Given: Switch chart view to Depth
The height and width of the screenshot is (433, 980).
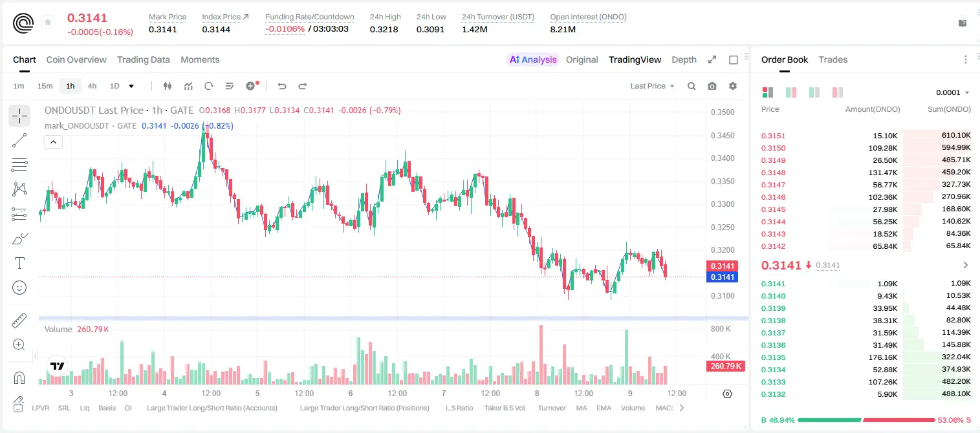Looking at the screenshot, I should click(684, 59).
